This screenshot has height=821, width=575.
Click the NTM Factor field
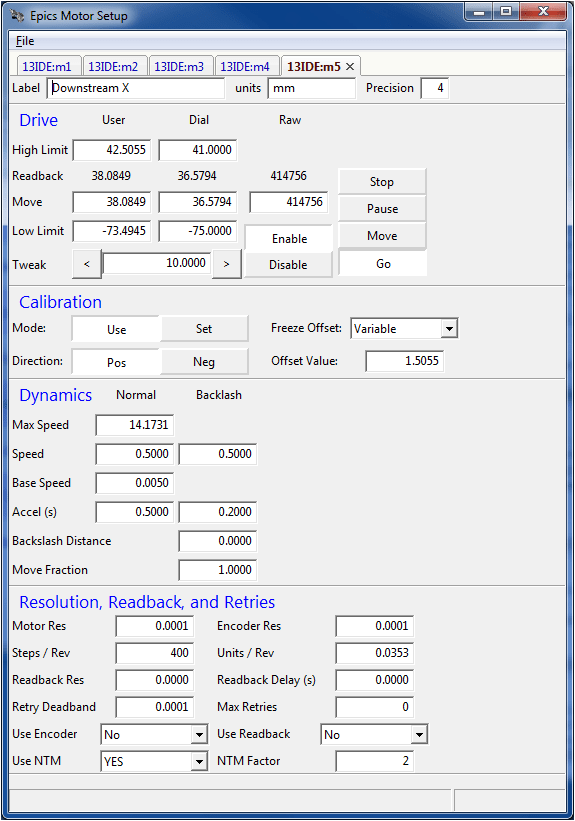375,761
